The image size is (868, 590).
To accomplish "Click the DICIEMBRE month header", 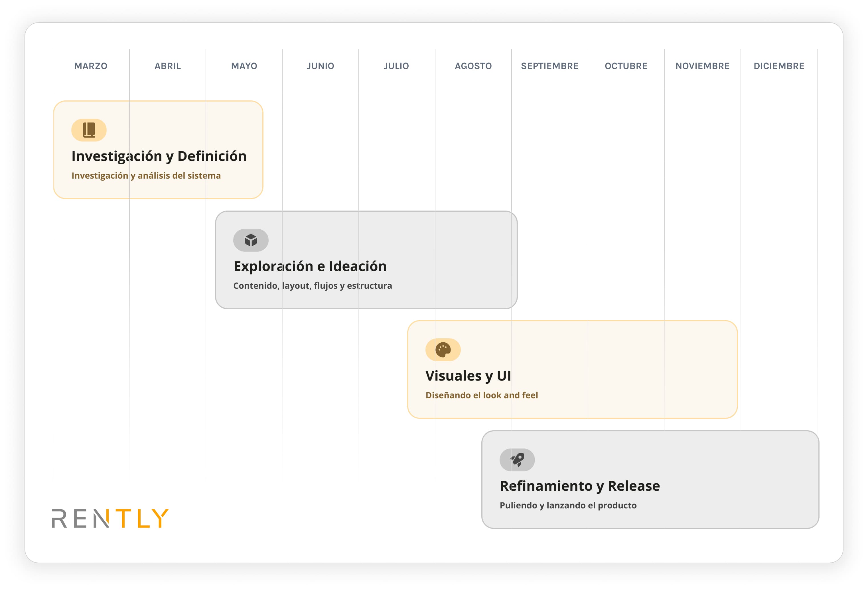I will click(x=779, y=66).
